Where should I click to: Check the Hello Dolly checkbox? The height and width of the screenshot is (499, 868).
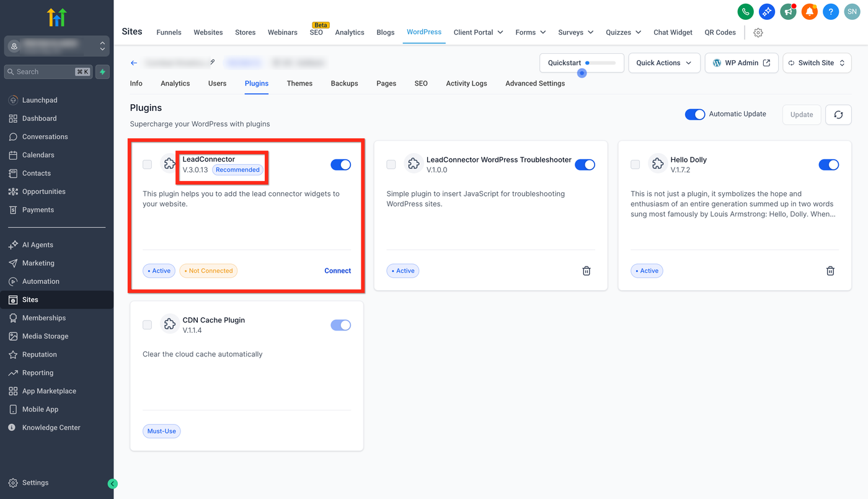tap(635, 164)
